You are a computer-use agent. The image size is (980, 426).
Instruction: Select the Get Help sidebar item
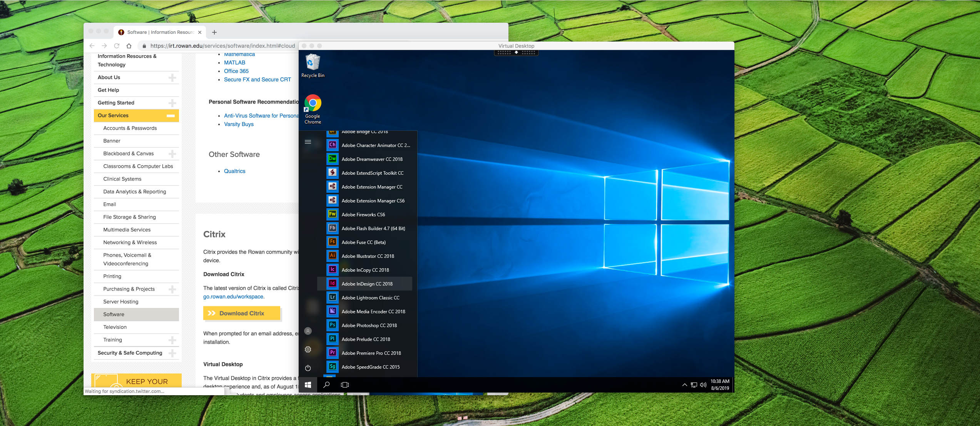(x=136, y=90)
